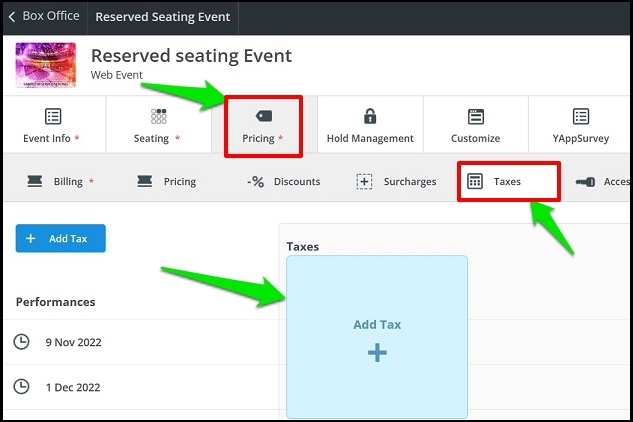The height and width of the screenshot is (422, 633).
Task: Click the Taxes calculator icon
Action: click(475, 181)
